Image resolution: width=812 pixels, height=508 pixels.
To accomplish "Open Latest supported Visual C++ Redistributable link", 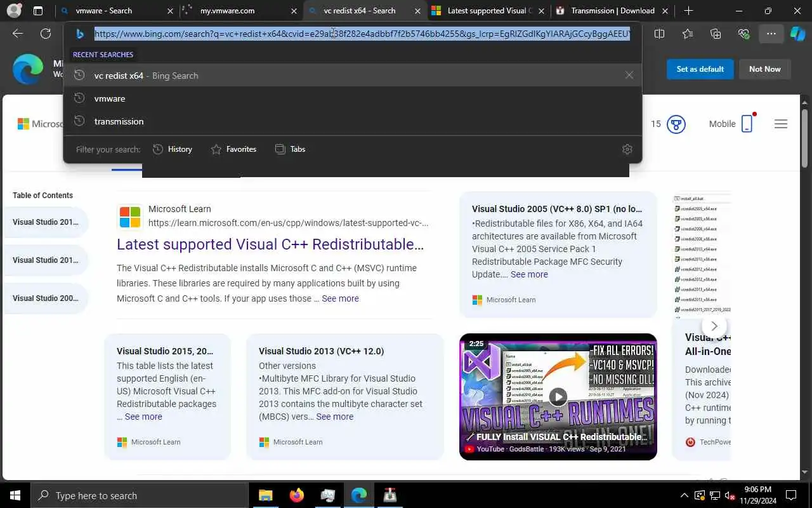I will 270,244.
